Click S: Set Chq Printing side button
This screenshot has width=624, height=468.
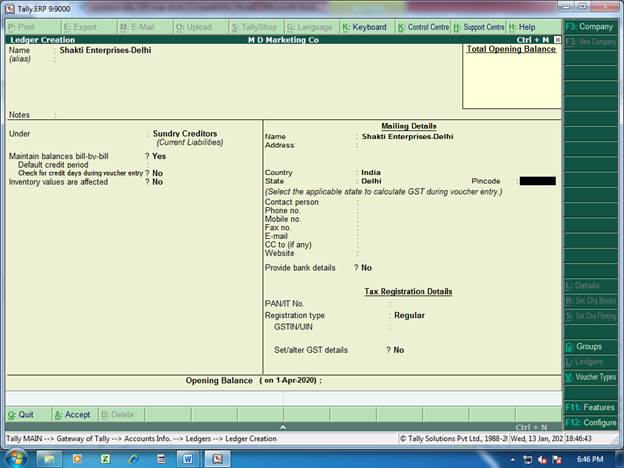point(591,316)
